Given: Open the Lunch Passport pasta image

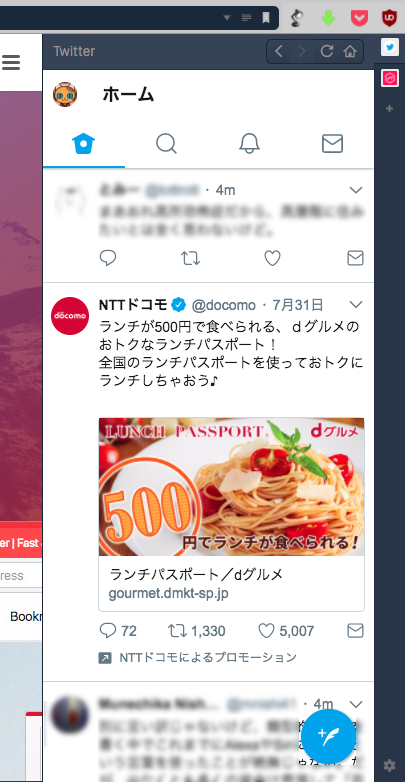Looking at the screenshot, I should coord(231,487).
